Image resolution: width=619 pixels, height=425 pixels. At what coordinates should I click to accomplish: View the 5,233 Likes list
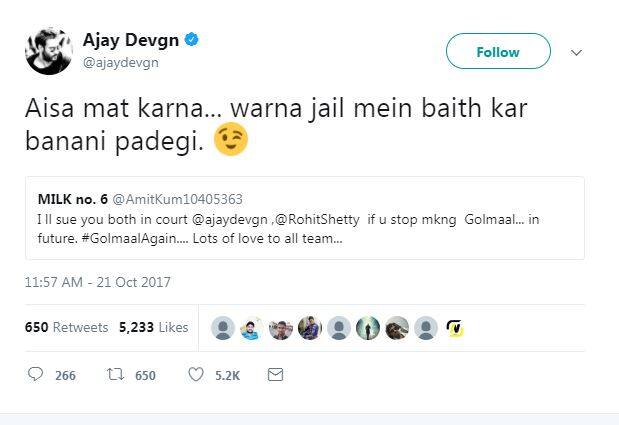click(153, 327)
